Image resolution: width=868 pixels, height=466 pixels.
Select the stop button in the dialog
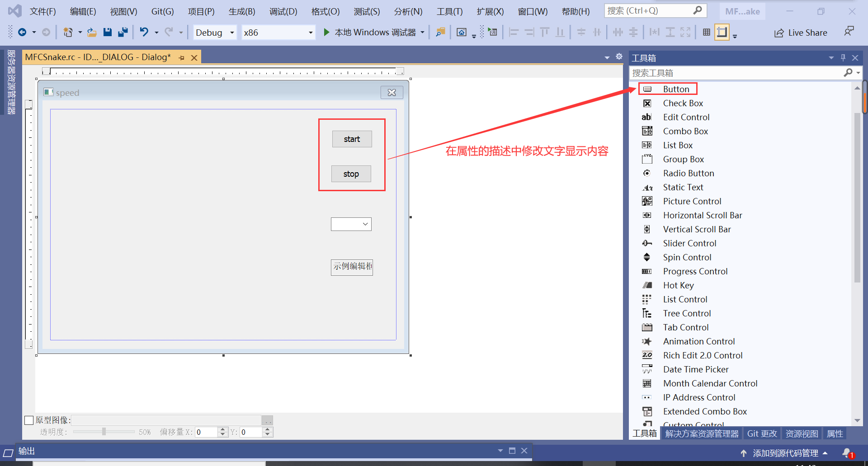[351, 174]
